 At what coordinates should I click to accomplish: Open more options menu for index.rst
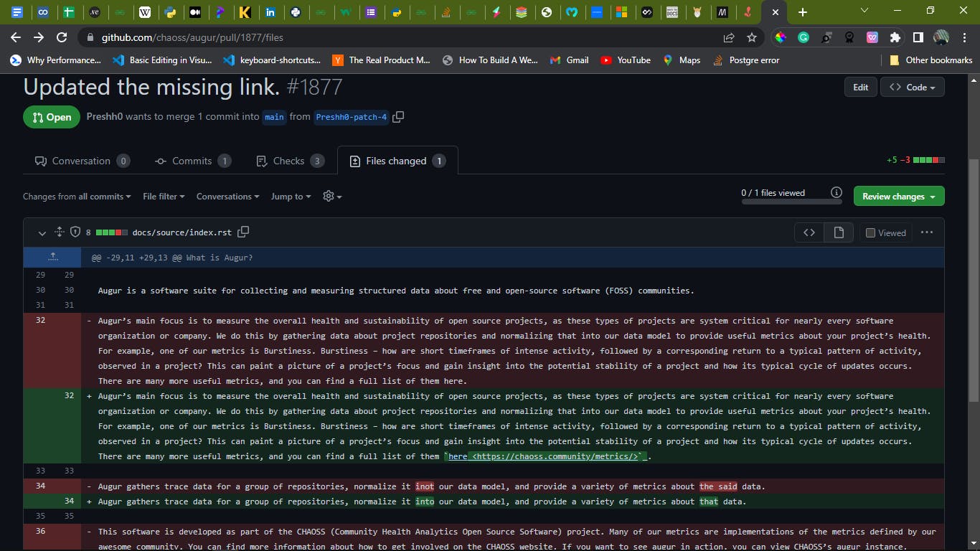coord(927,232)
